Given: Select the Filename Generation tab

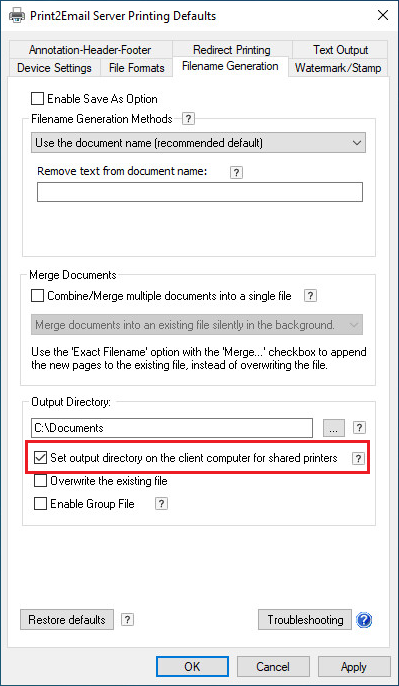Looking at the screenshot, I should tap(230, 66).
